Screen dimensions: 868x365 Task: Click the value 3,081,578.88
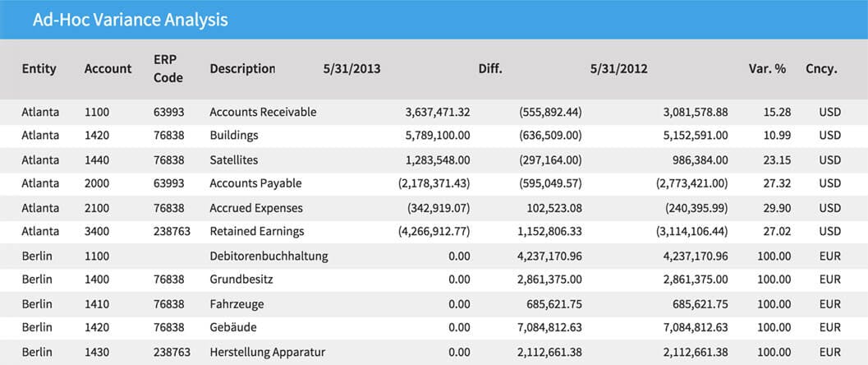tap(696, 113)
